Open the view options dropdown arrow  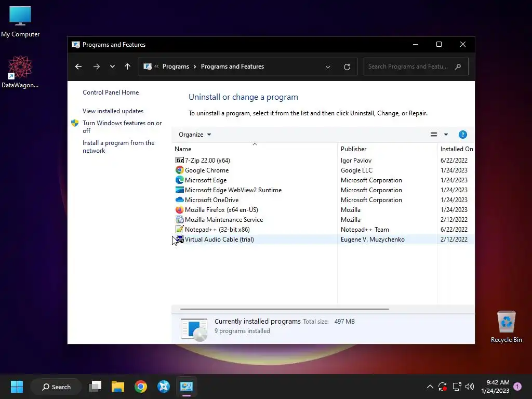(x=446, y=135)
